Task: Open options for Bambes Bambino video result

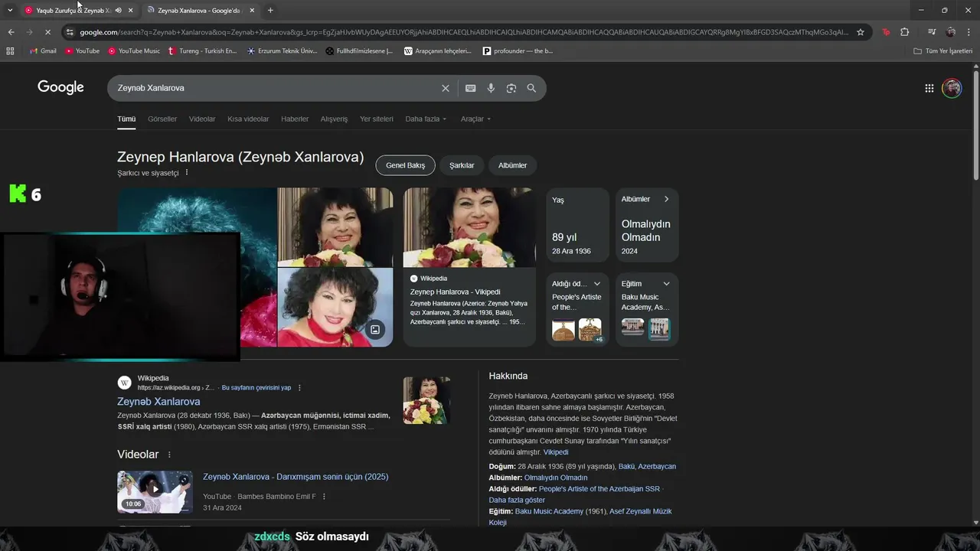Action: click(x=324, y=497)
